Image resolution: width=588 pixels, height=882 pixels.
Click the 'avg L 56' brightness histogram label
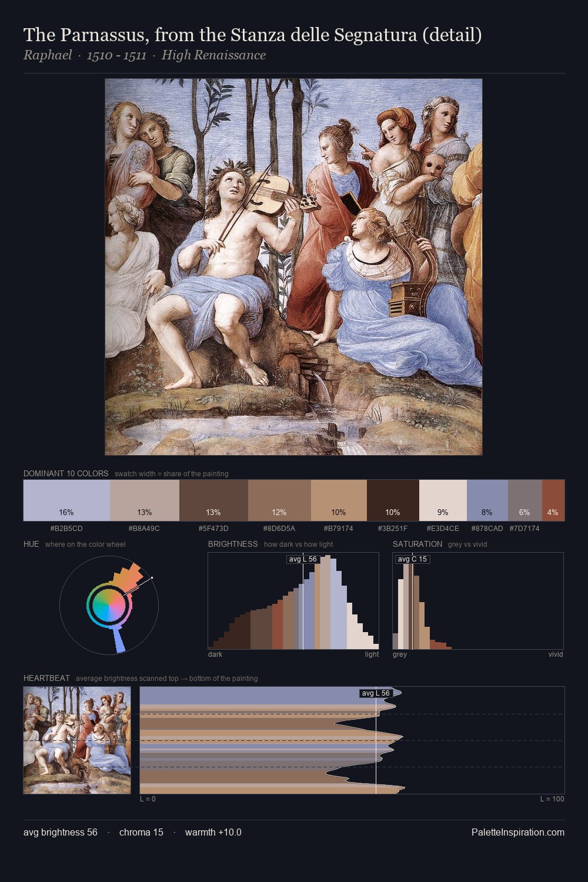pyautogui.click(x=303, y=559)
